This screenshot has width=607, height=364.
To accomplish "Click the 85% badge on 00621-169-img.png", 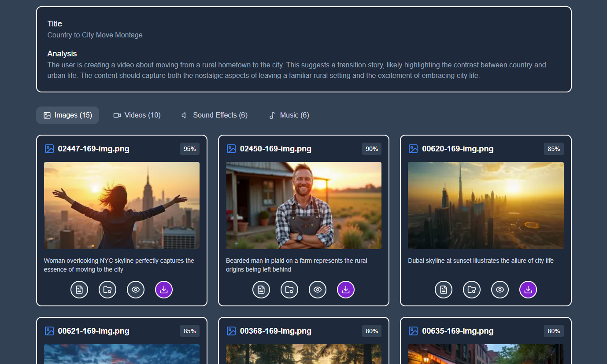I will pos(190,331).
